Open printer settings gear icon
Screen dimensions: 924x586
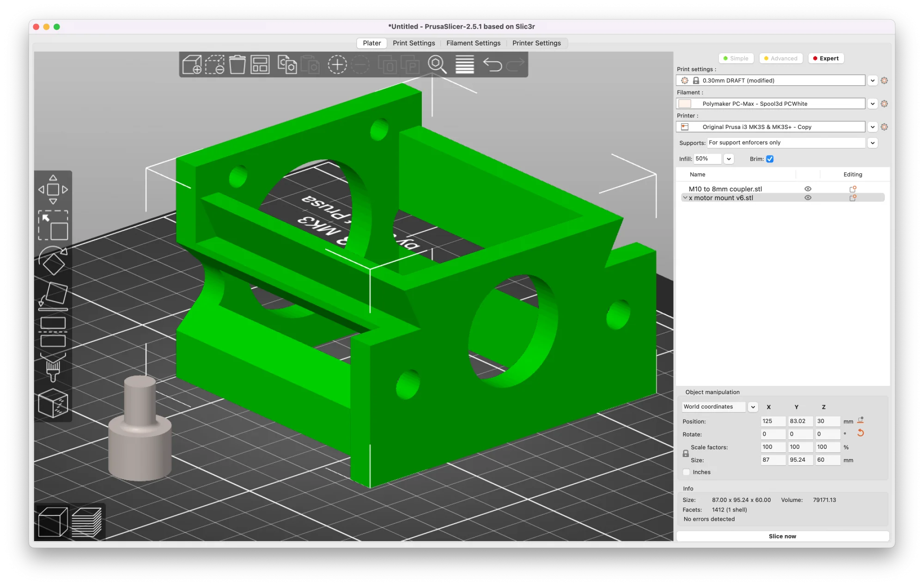click(884, 127)
